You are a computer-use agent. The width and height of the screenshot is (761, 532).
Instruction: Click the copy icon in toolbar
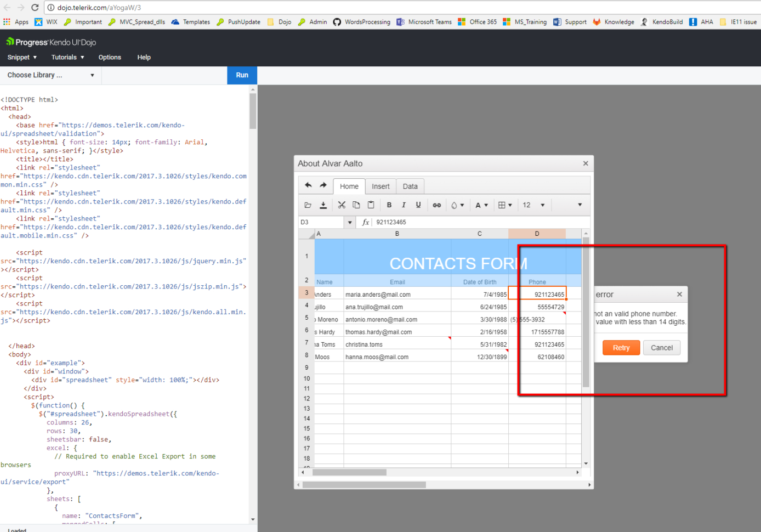click(x=356, y=205)
